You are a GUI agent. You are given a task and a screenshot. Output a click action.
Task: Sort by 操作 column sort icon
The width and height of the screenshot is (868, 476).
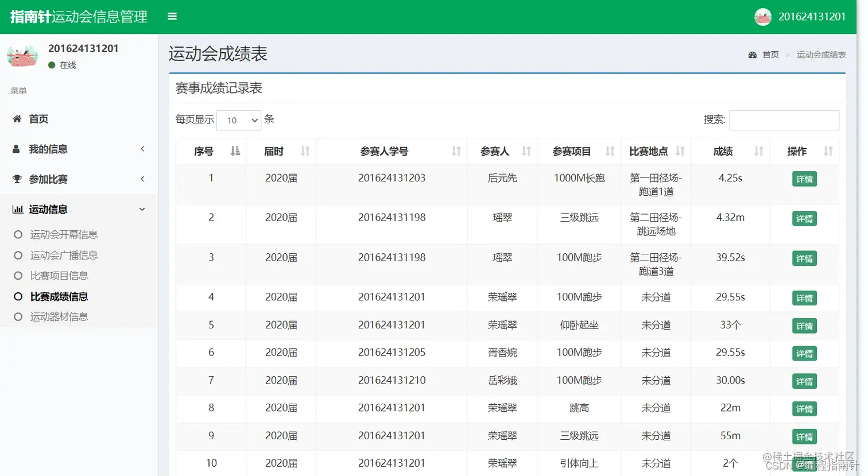coord(828,151)
